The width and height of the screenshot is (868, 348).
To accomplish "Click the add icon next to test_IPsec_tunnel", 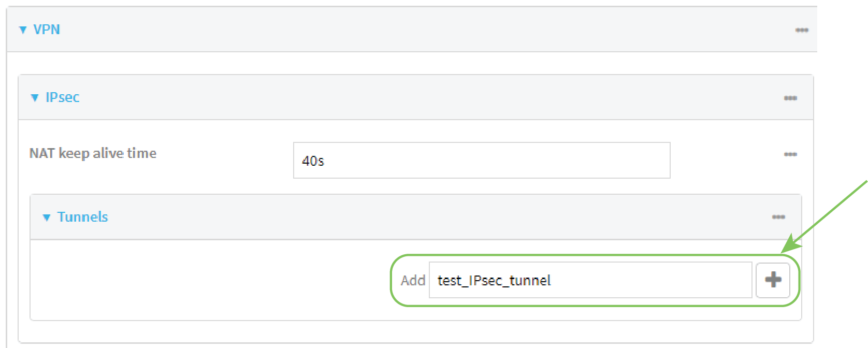I will tap(773, 280).
